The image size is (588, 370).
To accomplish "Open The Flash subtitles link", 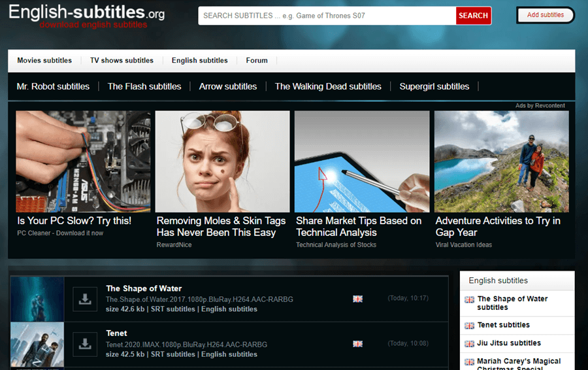I will 144,86.
